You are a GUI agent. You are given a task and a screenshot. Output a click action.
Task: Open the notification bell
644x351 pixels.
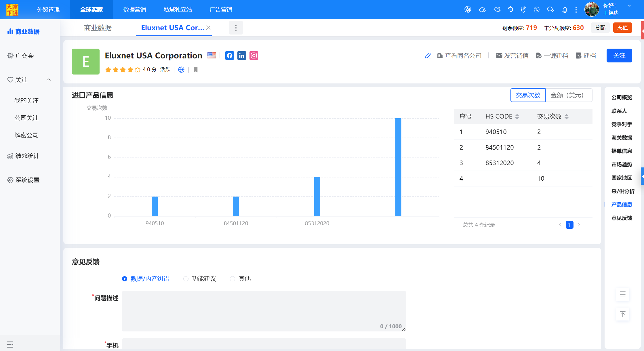pyautogui.click(x=565, y=10)
